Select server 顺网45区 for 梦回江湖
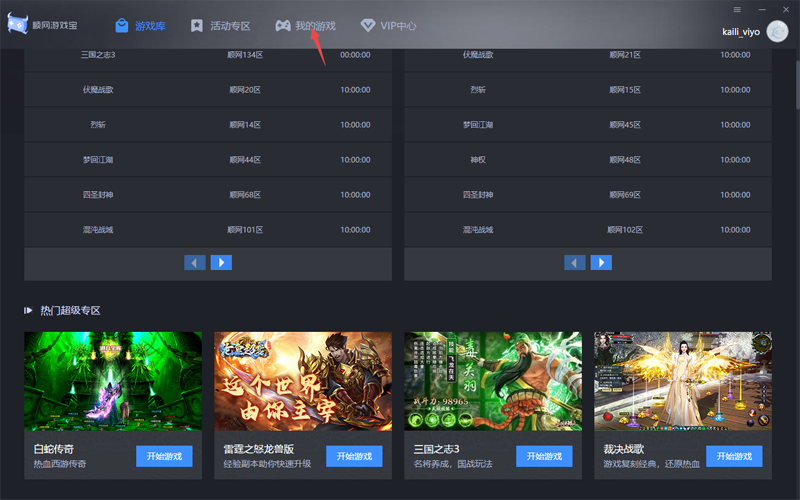The width and height of the screenshot is (800, 500). [625, 125]
